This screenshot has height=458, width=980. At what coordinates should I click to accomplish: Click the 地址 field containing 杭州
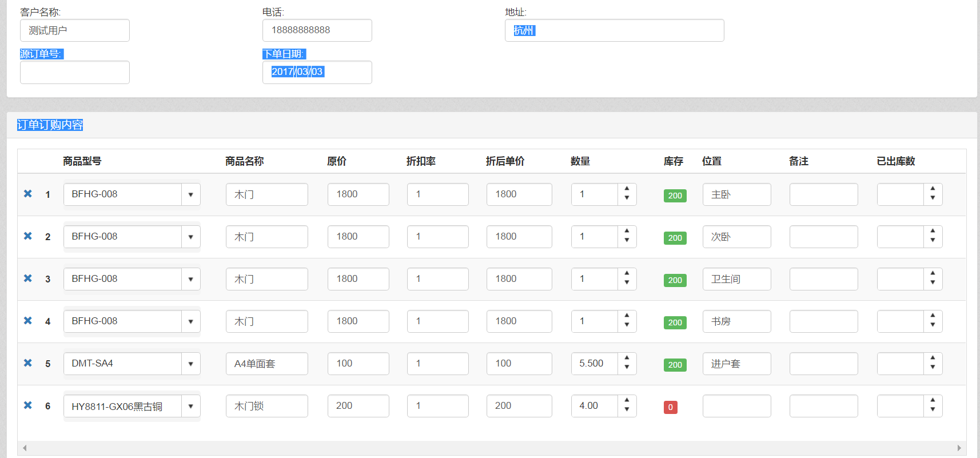pos(615,30)
